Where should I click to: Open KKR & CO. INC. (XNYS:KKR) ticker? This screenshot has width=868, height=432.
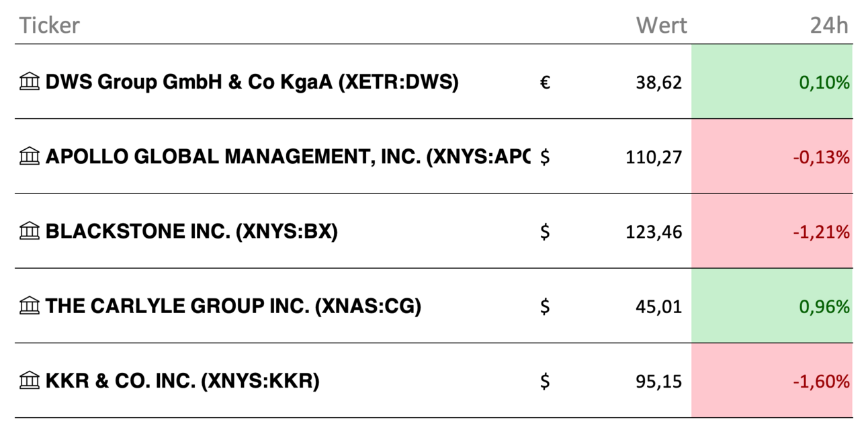pos(182,380)
